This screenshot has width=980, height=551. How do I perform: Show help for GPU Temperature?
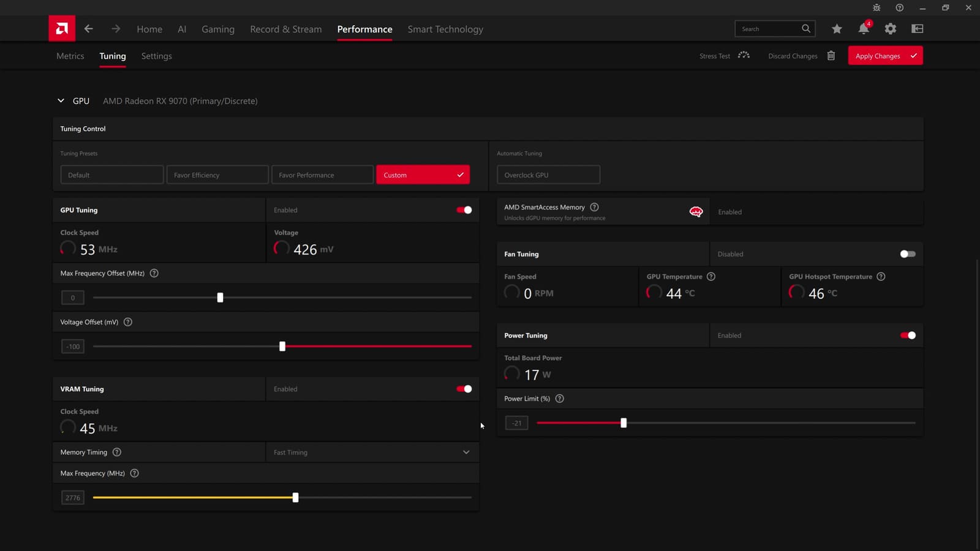tap(711, 277)
